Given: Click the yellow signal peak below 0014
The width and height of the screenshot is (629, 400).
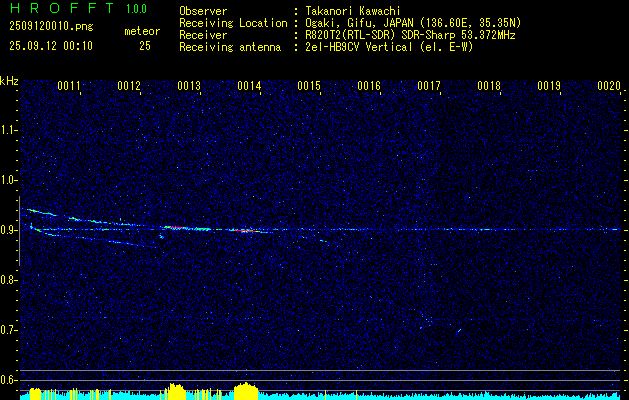Looking at the screenshot, I should tap(246, 391).
